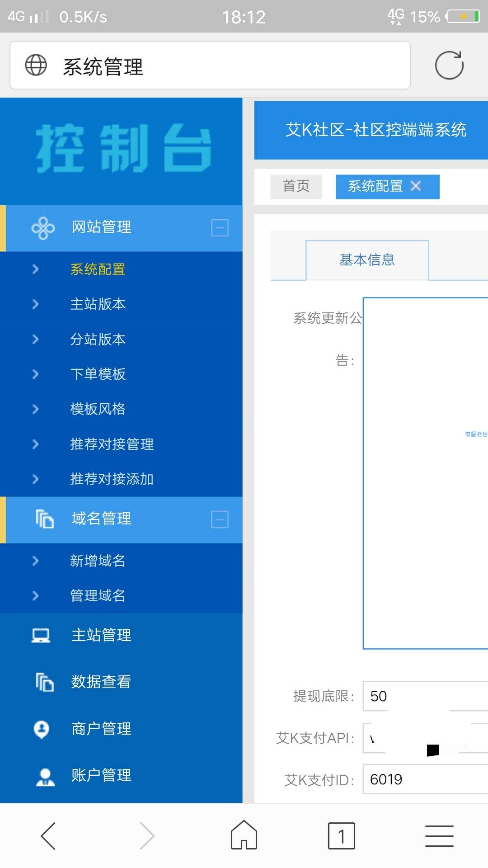The width and height of the screenshot is (488, 868).
Task: Go back with browser back arrow
Action: tap(48, 836)
